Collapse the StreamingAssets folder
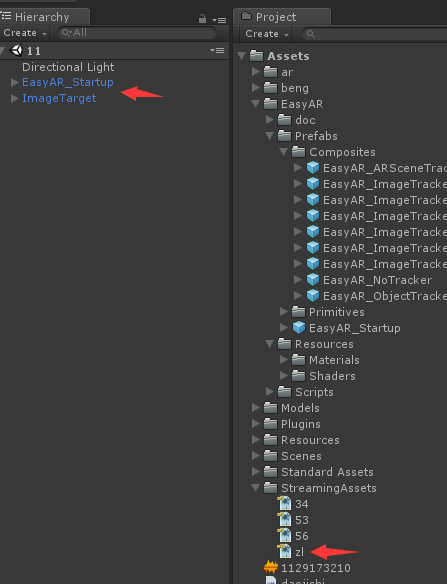This screenshot has width=447, height=584. pos(256,488)
